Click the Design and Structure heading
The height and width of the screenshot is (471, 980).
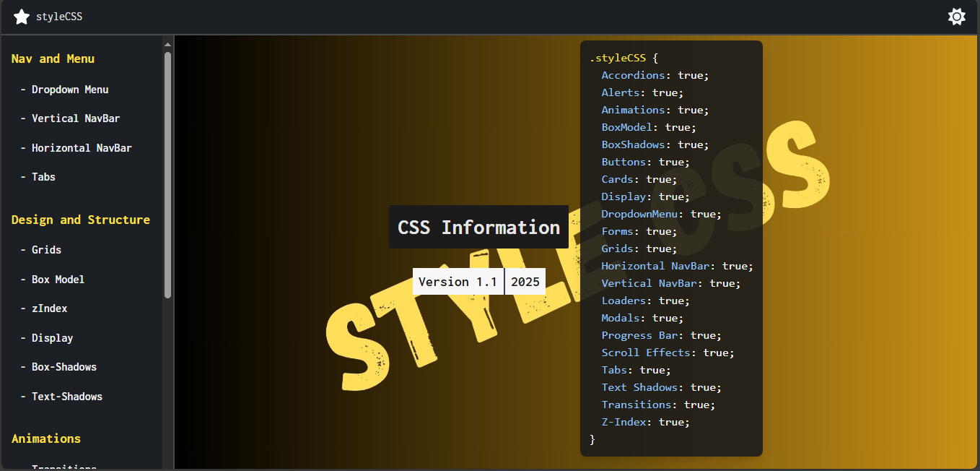coord(81,220)
